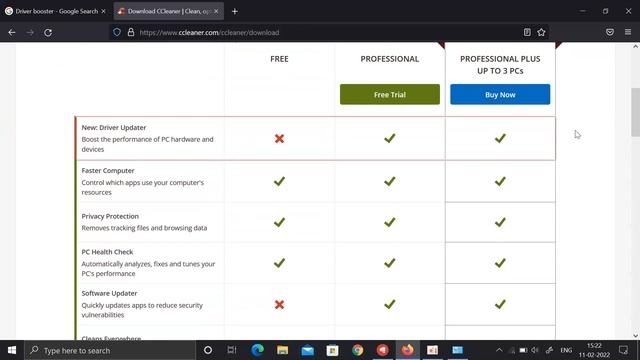Click Professional checkmark in Privacy Protection row
Screen dimensions: 640x360
pyautogui.click(x=390, y=222)
